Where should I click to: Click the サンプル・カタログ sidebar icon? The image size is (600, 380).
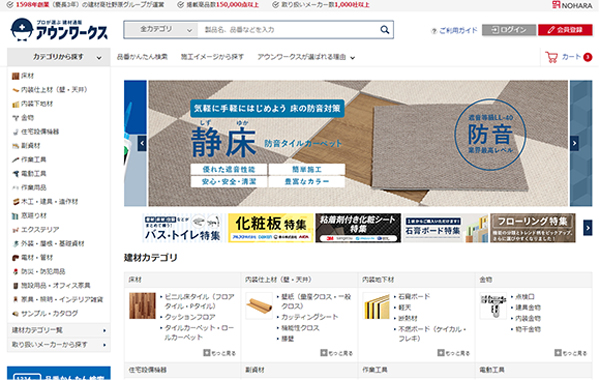(15, 314)
